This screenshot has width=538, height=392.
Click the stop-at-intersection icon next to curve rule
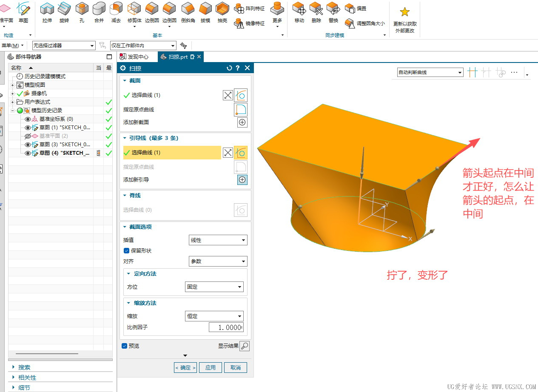472,72
